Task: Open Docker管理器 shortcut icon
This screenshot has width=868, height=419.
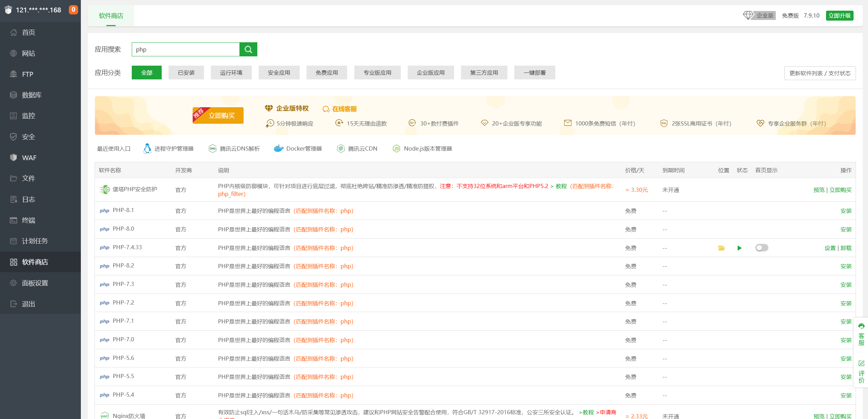Action: pos(279,148)
